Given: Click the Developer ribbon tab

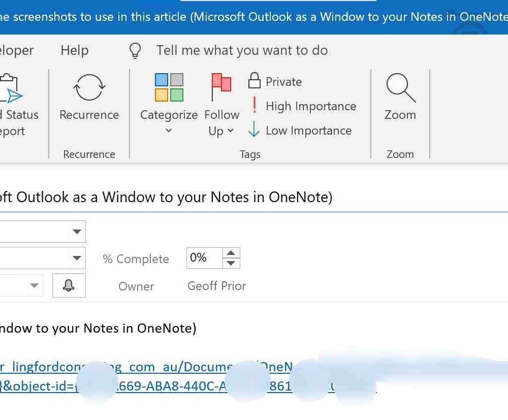Looking at the screenshot, I should click(17, 50).
